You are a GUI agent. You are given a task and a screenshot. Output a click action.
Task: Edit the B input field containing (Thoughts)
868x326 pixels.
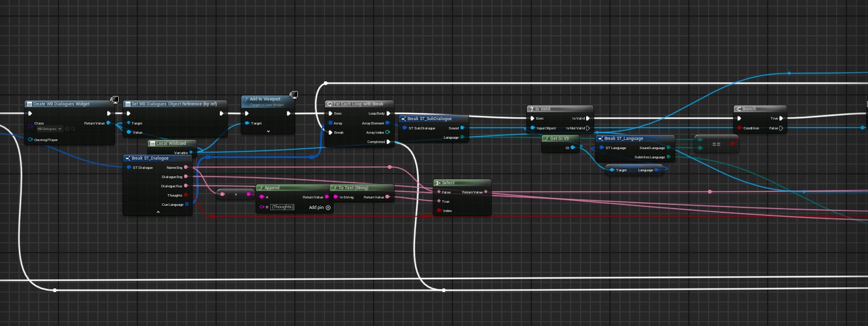(282, 206)
